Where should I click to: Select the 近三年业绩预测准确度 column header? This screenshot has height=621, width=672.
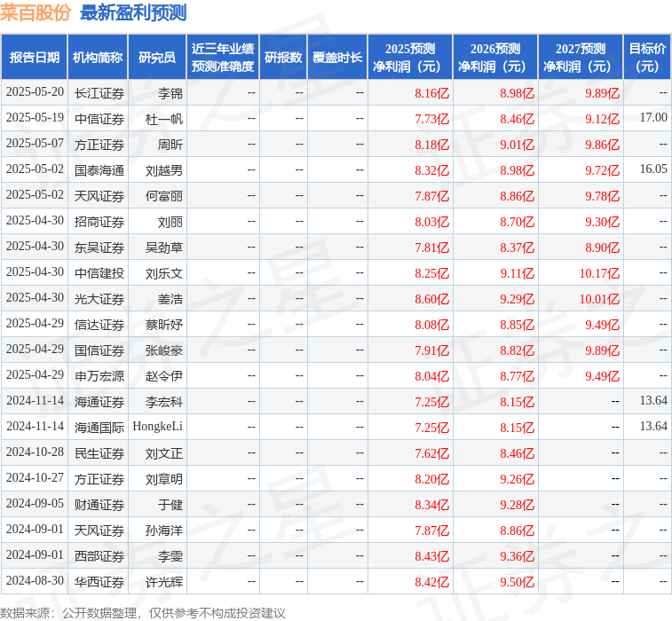[x=223, y=57]
